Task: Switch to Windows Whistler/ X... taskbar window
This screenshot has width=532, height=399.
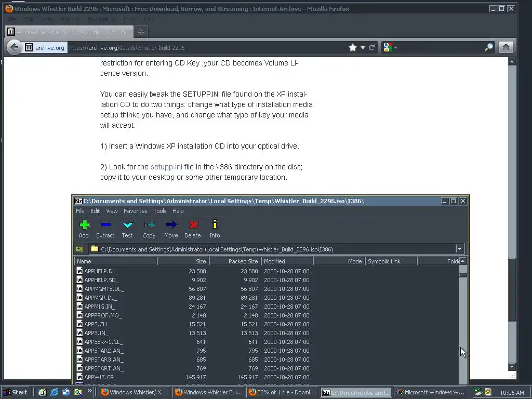Action: [135, 392]
